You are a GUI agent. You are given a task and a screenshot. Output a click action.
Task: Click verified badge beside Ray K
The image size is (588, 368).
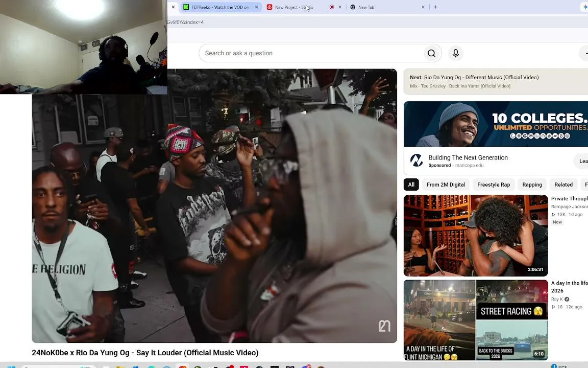(x=567, y=300)
